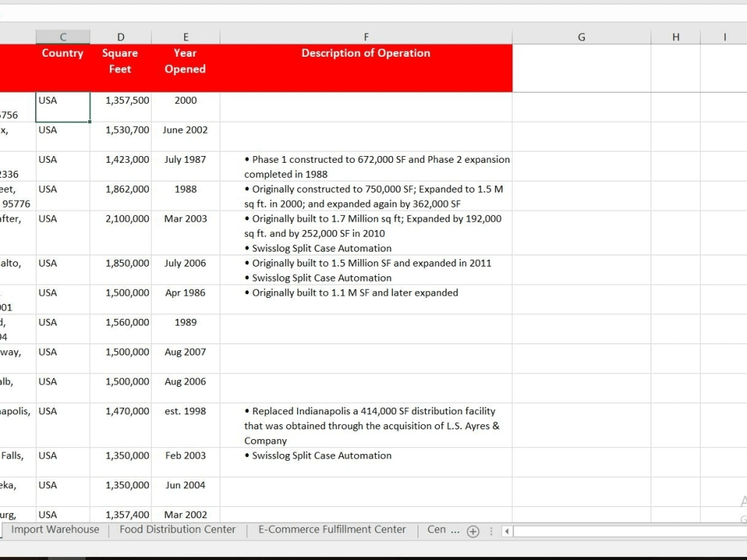
Task: Open the Food Distribution Center sheet
Action: tap(177, 529)
